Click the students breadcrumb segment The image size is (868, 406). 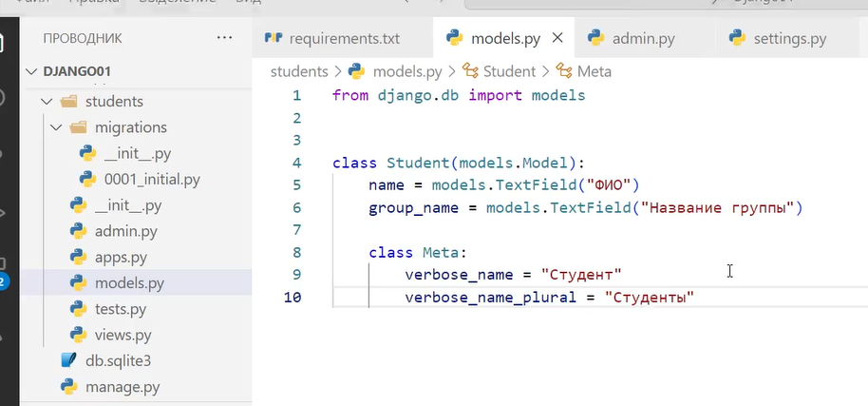[298, 71]
